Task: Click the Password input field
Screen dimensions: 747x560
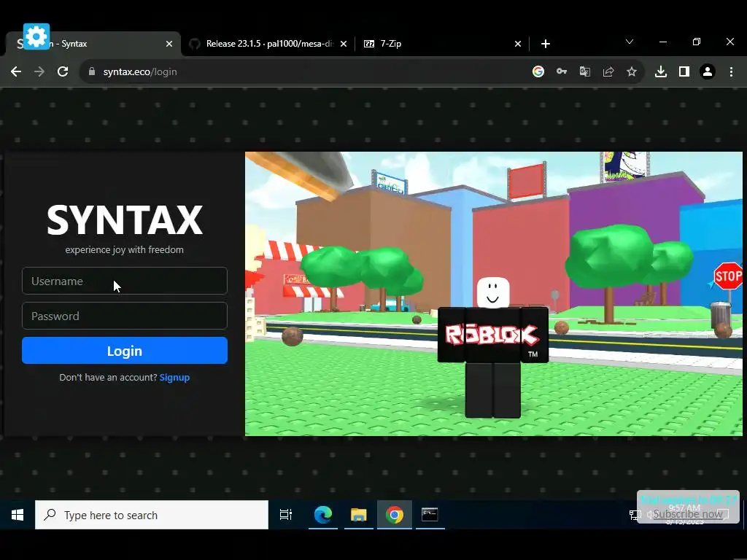Action: click(x=124, y=316)
